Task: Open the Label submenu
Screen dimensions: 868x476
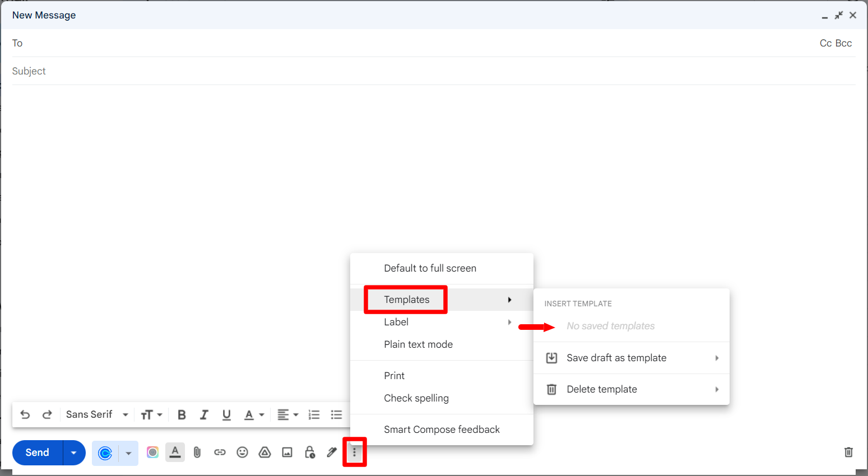Action: pos(442,322)
